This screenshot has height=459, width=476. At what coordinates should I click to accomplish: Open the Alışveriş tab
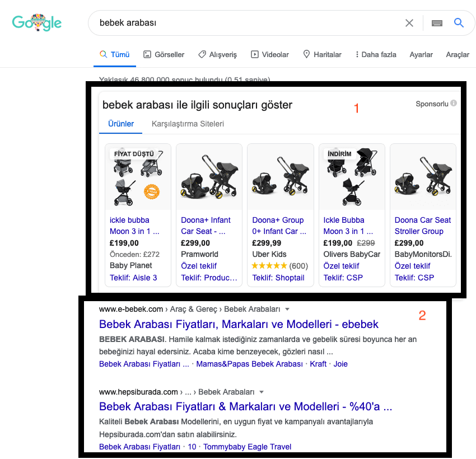[x=217, y=55]
